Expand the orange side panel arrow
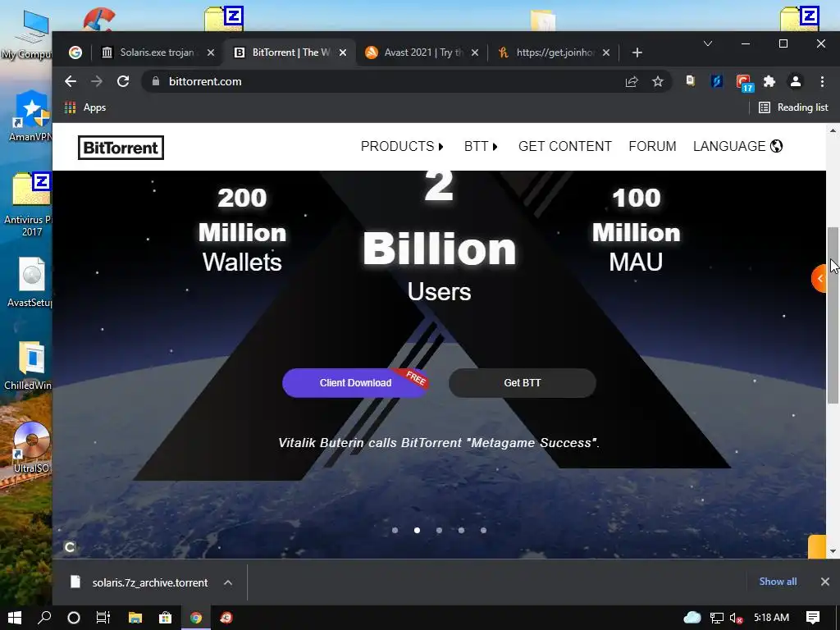The image size is (840, 630). [x=819, y=279]
